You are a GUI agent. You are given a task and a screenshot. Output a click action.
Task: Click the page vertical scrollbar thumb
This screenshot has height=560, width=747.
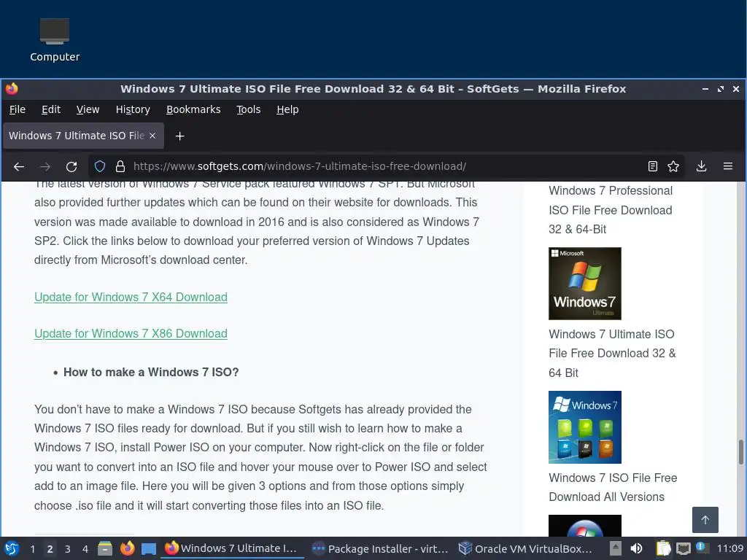click(x=741, y=452)
